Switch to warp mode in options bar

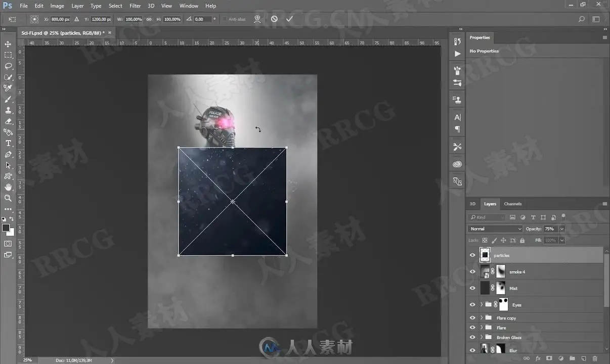tap(257, 19)
